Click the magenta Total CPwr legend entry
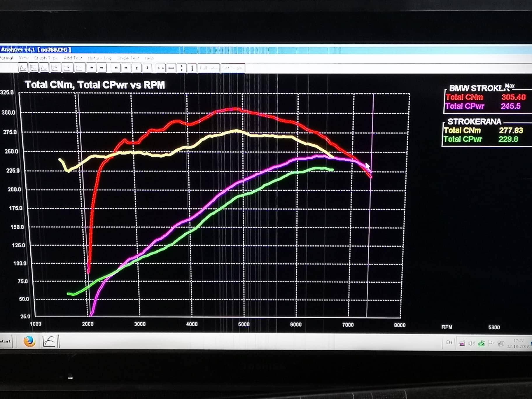Screen dimensions: 532x399 tap(465, 106)
